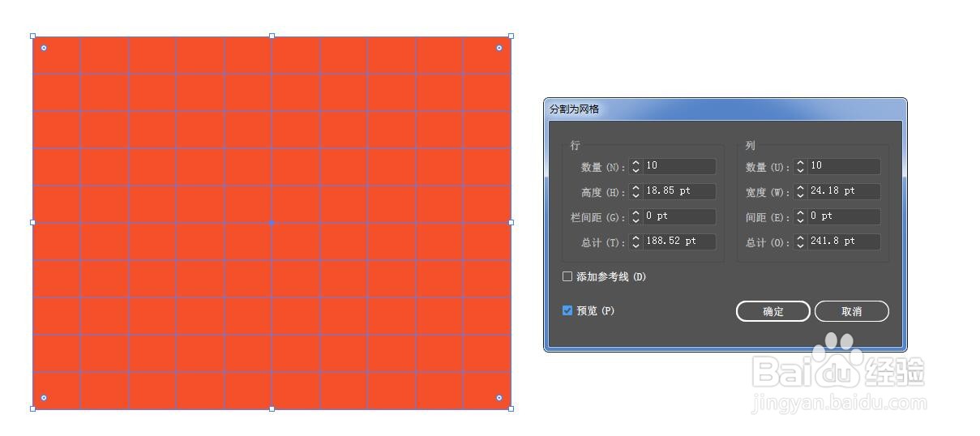
Task: Click the 取消 button
Action: (851, 311)
